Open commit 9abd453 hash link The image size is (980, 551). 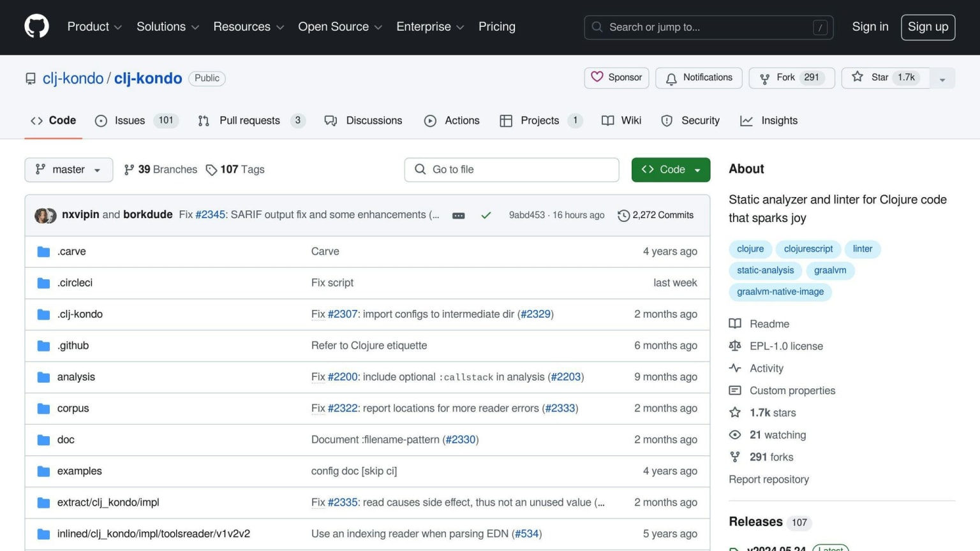coord(527,216)
